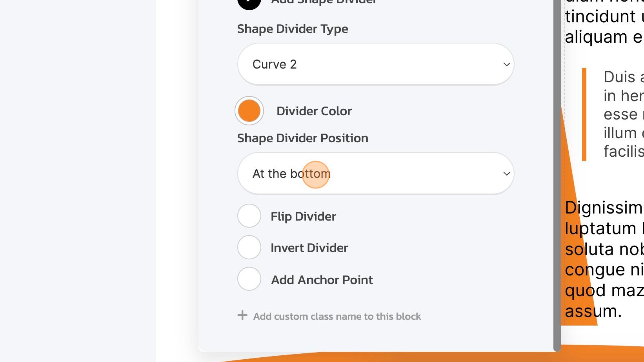The width and height of the screenshot is (644, 362).
Task: Select the Curve 2 value
Action: [275, 64]
